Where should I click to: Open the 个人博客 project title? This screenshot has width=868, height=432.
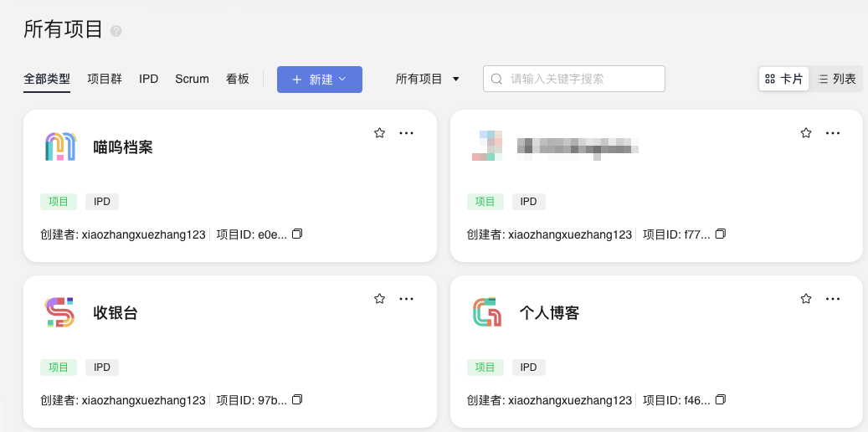point(549,312)
